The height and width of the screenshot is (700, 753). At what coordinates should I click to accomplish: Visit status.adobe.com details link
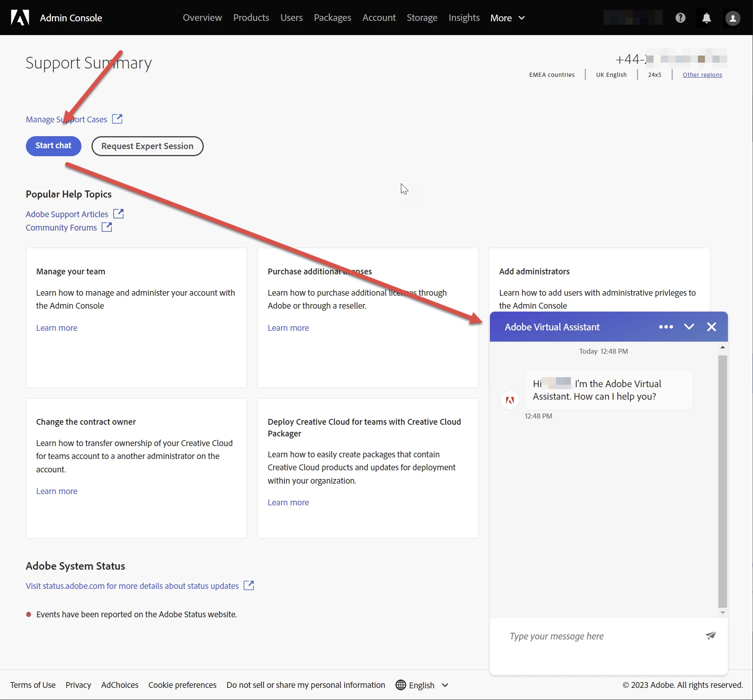point(132,586)
